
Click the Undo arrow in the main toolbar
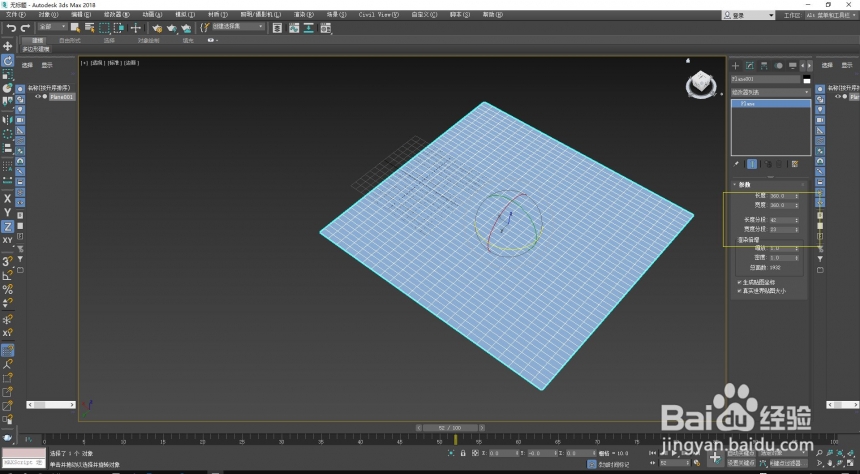(x=11, y=28)
